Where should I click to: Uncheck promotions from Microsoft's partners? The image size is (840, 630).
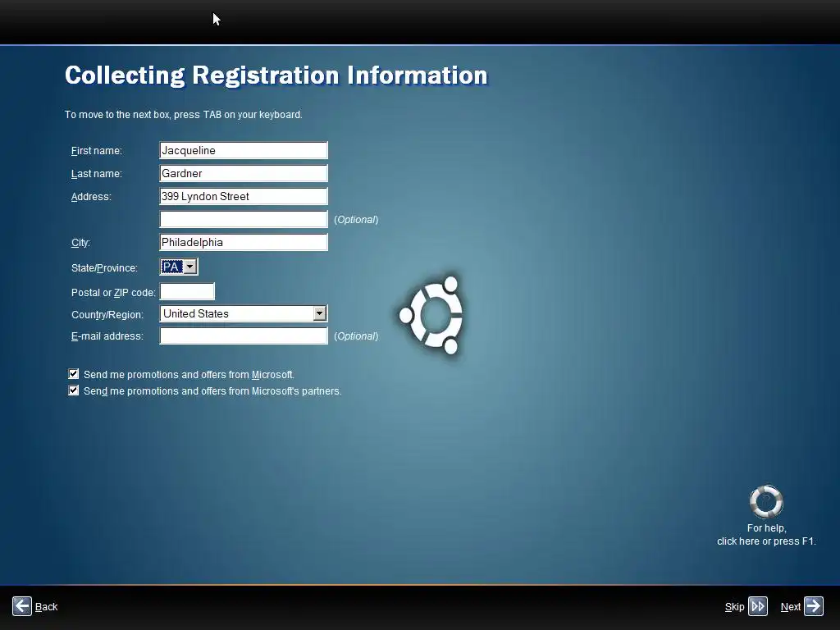pos(73,390)
